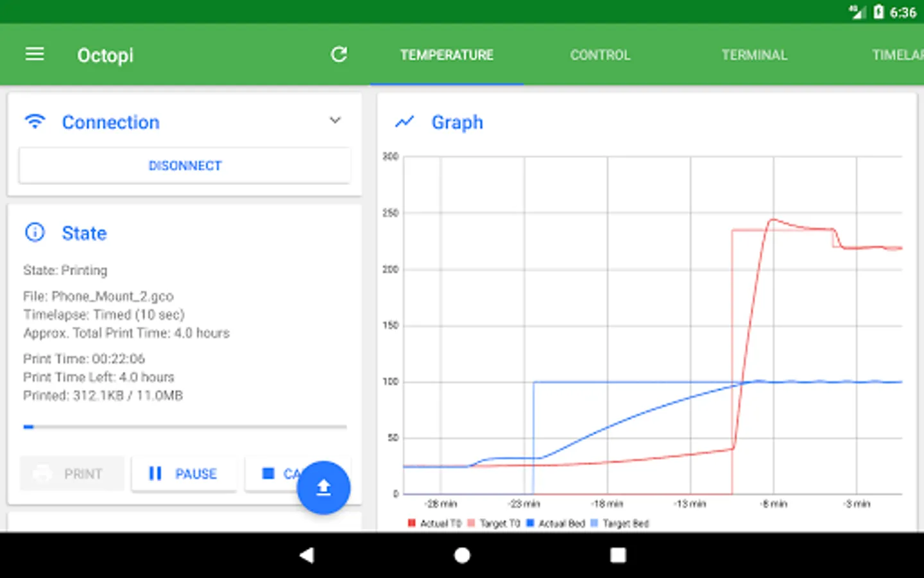Click the State info icon
Screen dimensions: 924x578
(x=35, y=232)
